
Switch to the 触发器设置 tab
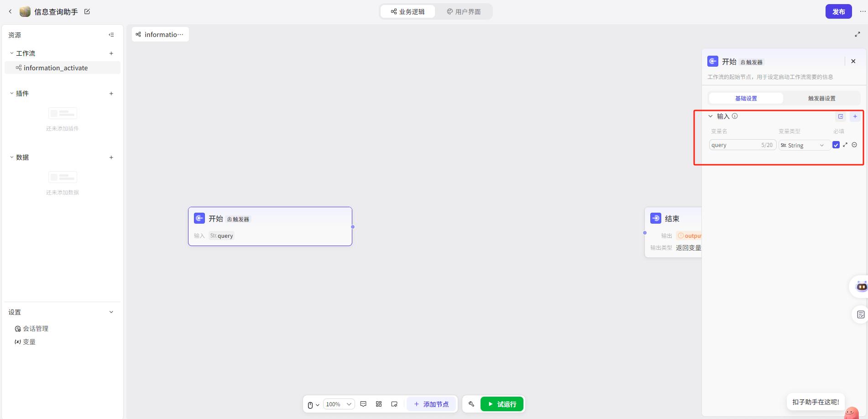pos(821,99)
